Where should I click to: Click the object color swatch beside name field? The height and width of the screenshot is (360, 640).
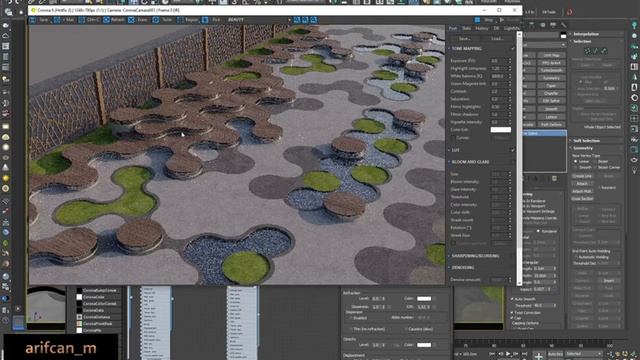click(563, 35)
